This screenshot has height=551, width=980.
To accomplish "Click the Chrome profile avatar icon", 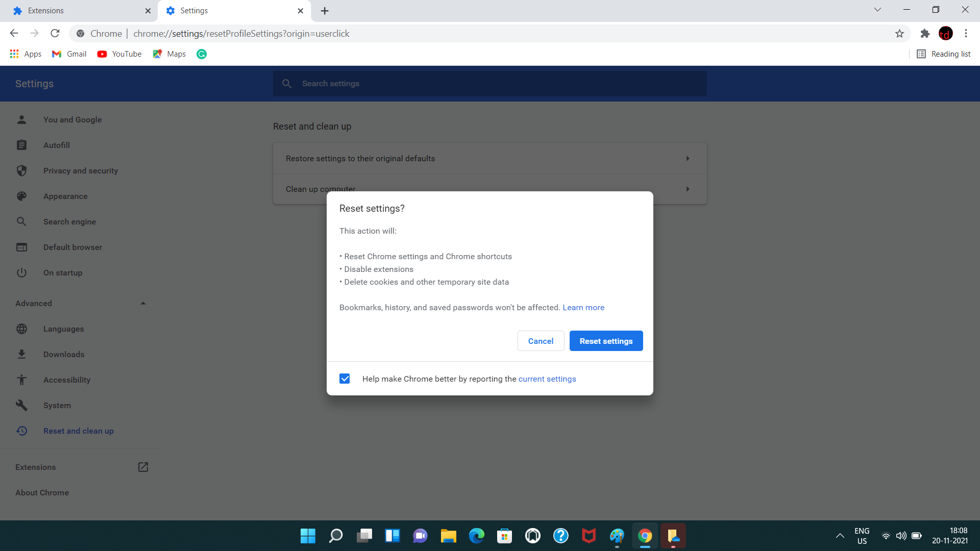I will [x=946, y=34].
